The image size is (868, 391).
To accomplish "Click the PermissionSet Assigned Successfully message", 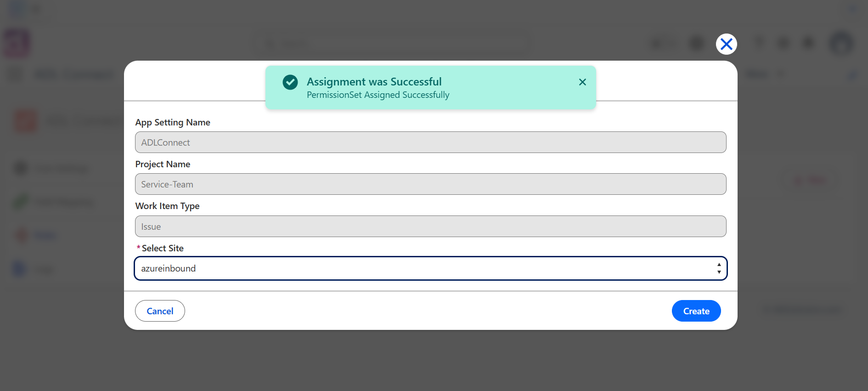I will (378, 95).
